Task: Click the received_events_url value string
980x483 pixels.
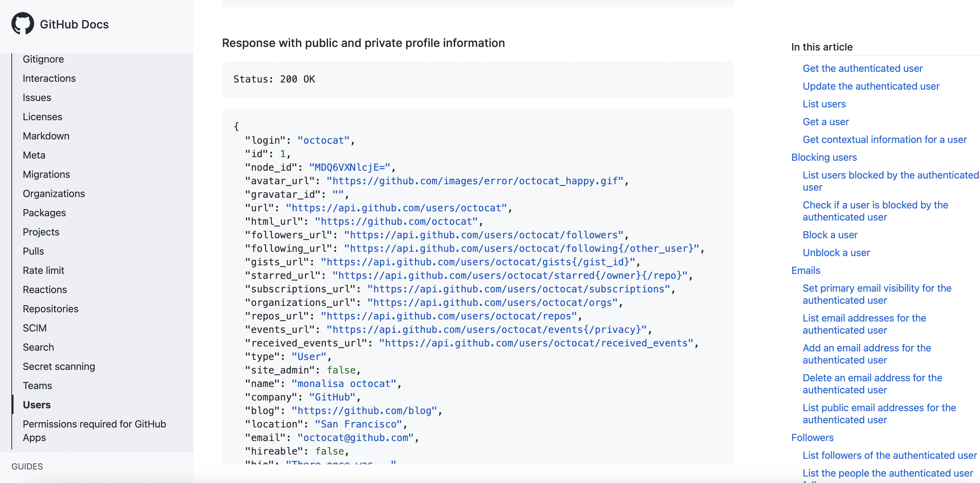Action: coord(536,343)
